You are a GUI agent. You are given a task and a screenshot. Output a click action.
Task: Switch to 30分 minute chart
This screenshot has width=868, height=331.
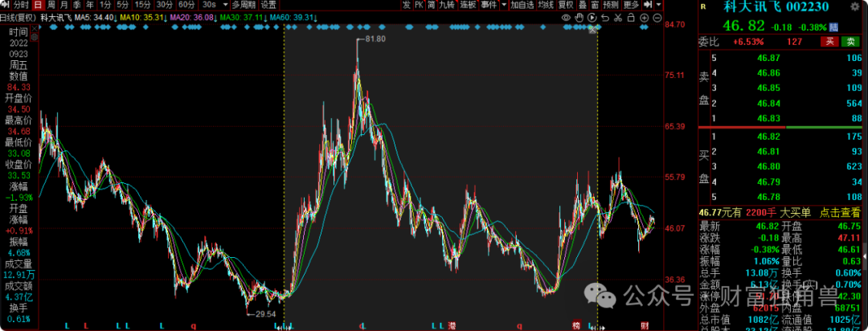coord(165,5)
